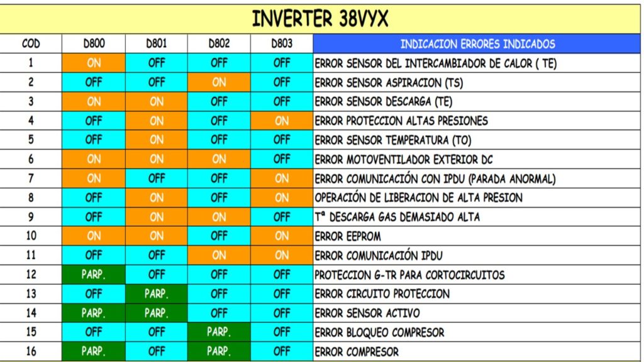Select ERROR COMUNICACIÓN IPDU description in row 11
Viewport: 644px width, 362px height.
pyautogui.click(x=379, y=256)
